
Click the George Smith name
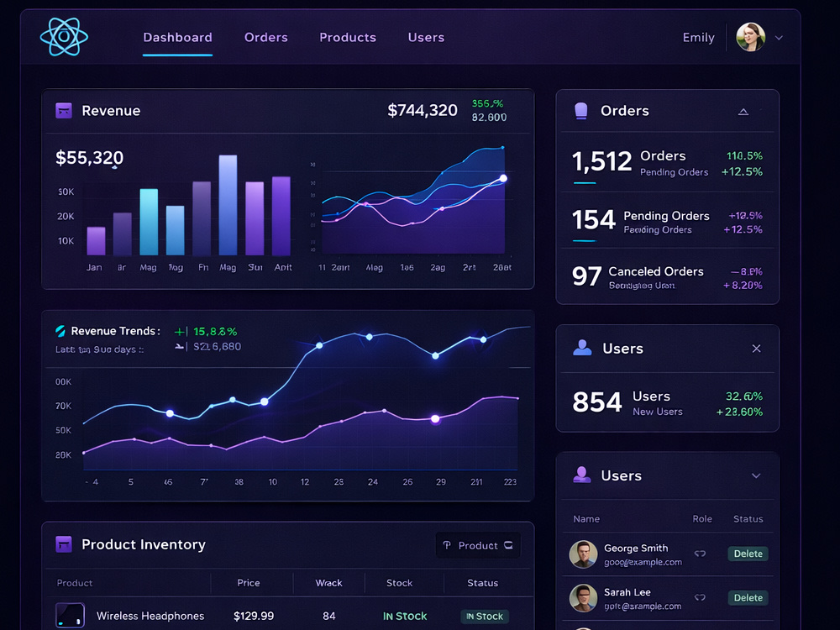coord(636,548)
